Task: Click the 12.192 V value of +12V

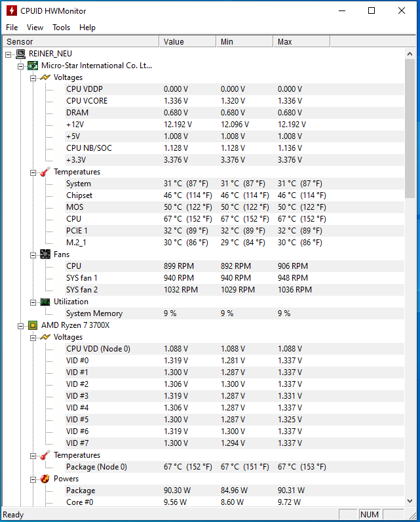Action: click(178, 125)
